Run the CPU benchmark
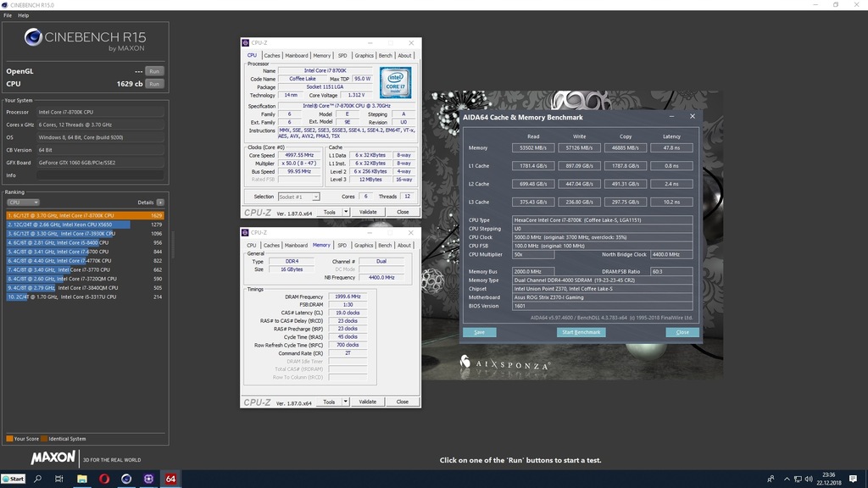The image size is (868, 488). pyautogui.click(x=154, y=84)
